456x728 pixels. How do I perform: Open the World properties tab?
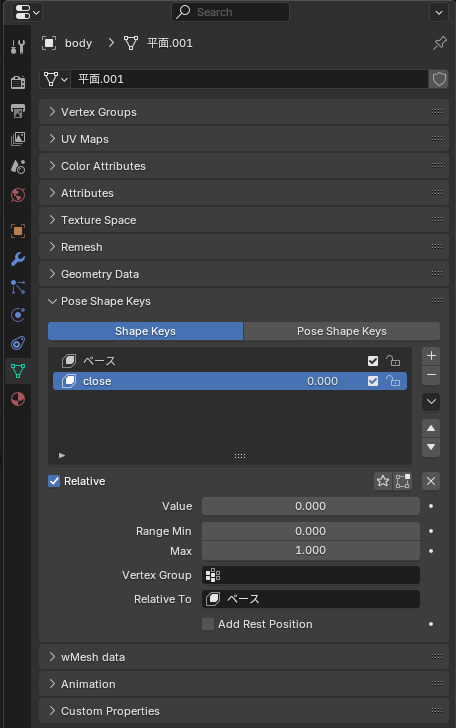pyautogui.click(x=18, y=195)
